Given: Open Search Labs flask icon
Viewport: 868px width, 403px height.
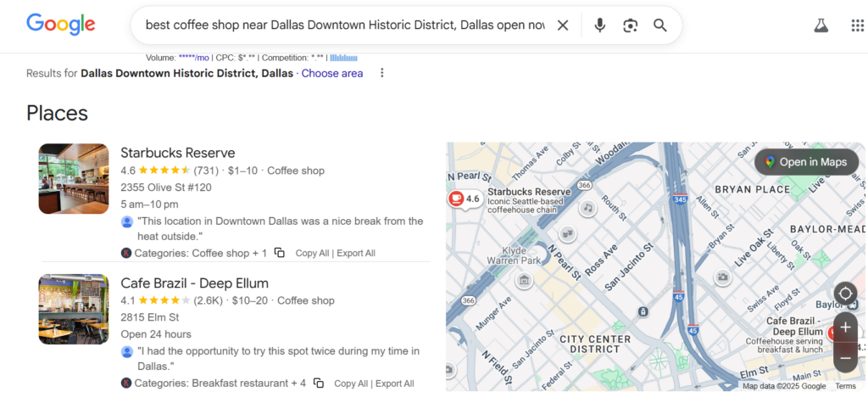Looking at the screenshot, I should click(x=821, y=25).
